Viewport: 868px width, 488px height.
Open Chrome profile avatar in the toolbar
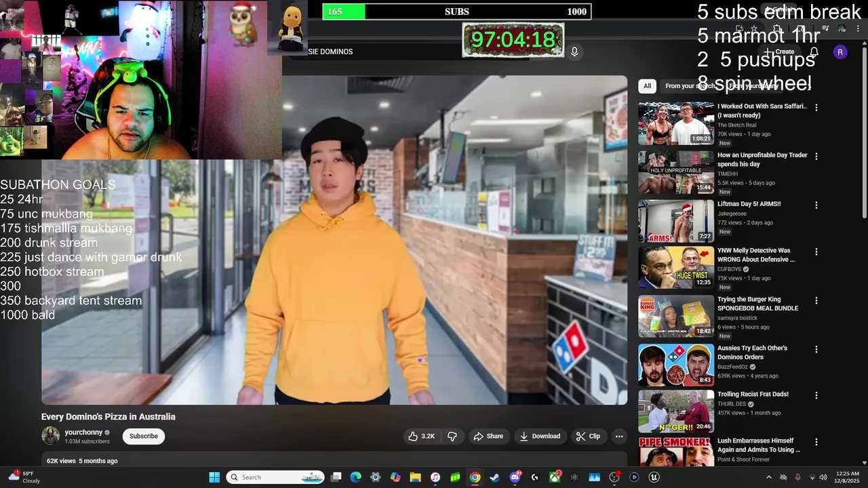coord(842,29)
